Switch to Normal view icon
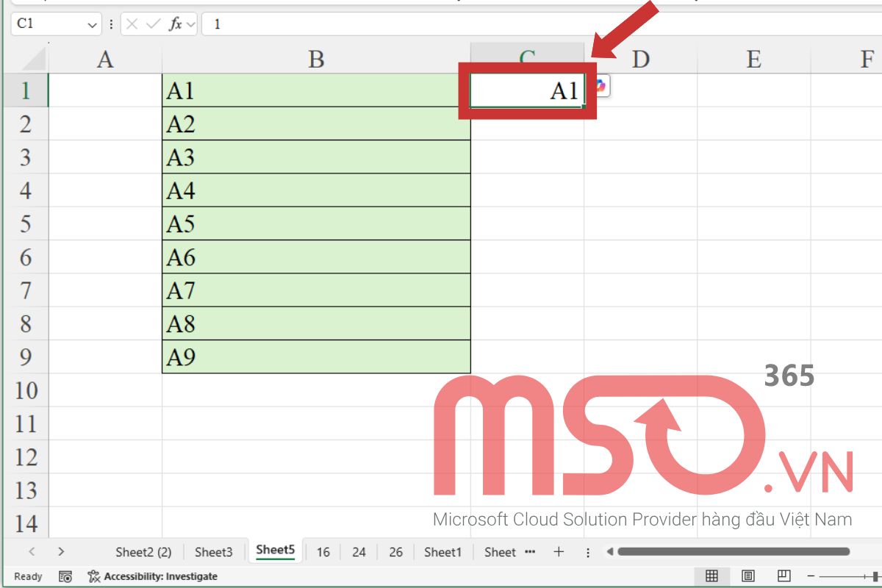 (x=711, y=576)
